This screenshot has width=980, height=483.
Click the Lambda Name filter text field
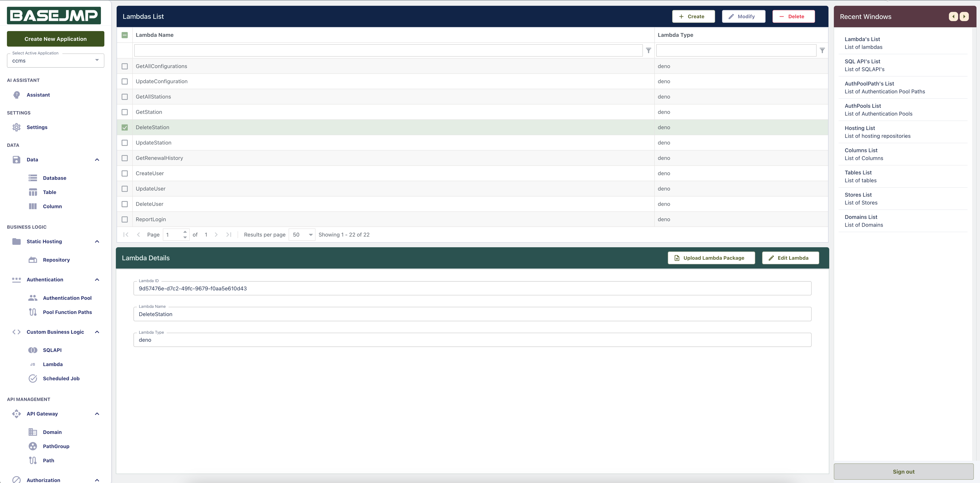click(x=388, y=51)
